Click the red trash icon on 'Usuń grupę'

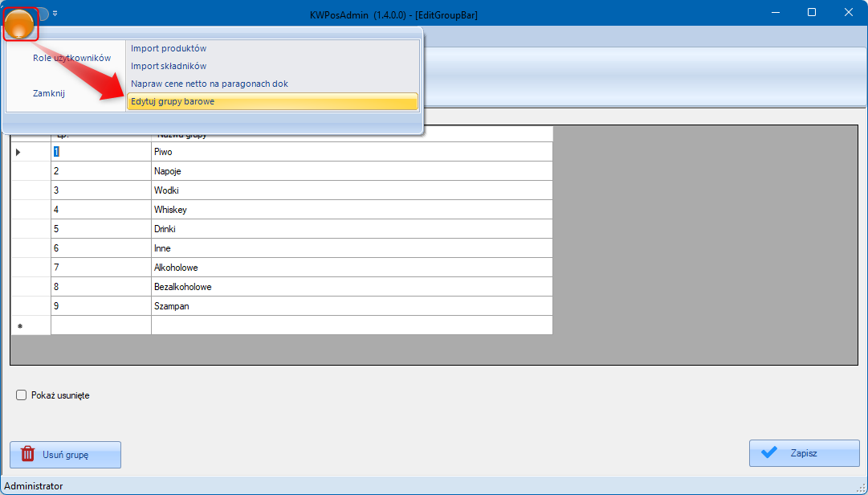(x=28, y=454)
